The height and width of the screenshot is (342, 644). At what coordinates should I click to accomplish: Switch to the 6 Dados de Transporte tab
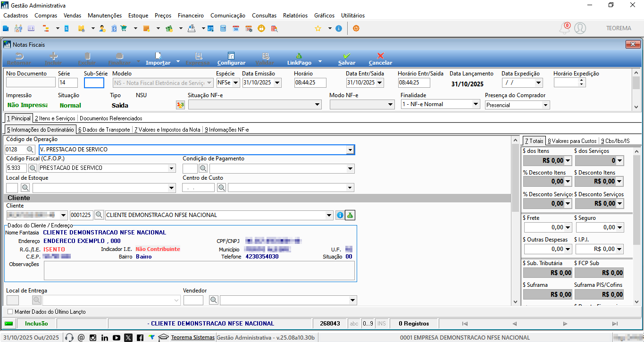pyautogui.click(x=104, y=129)
